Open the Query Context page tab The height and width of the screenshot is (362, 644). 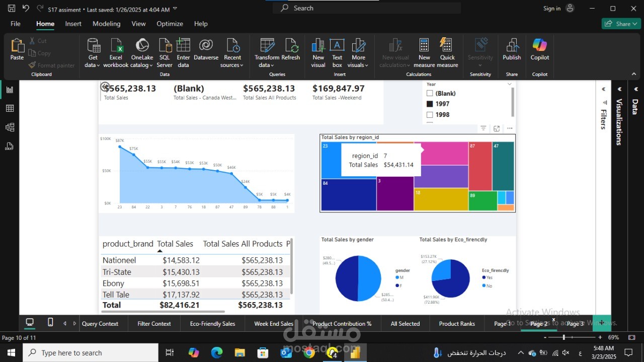100,324
